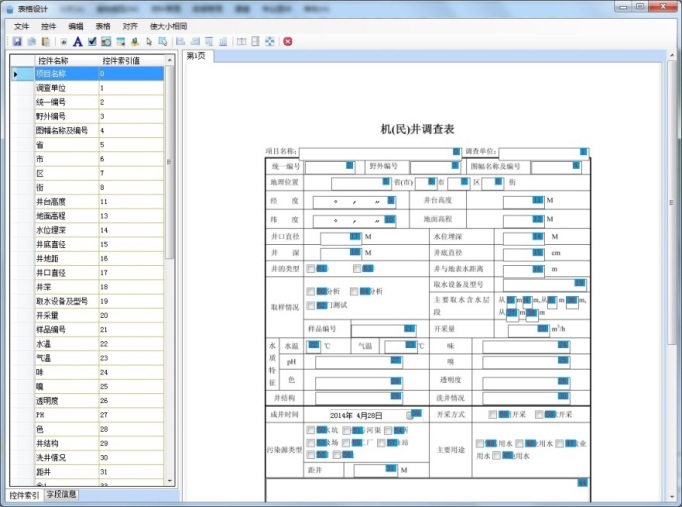Screen dimensions: 682x507
Task: Click the mouse pointer selection tool
Action: click(x=149, y=42)
